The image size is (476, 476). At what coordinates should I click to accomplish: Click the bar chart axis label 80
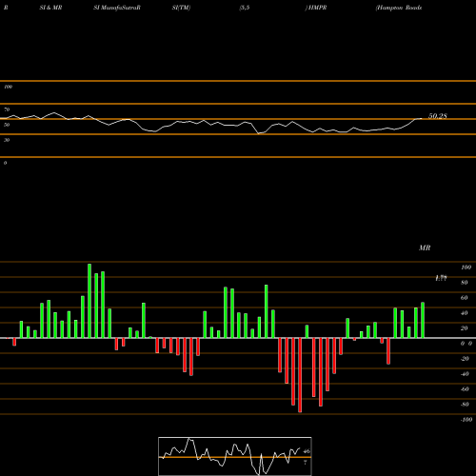tap(465, 283)
